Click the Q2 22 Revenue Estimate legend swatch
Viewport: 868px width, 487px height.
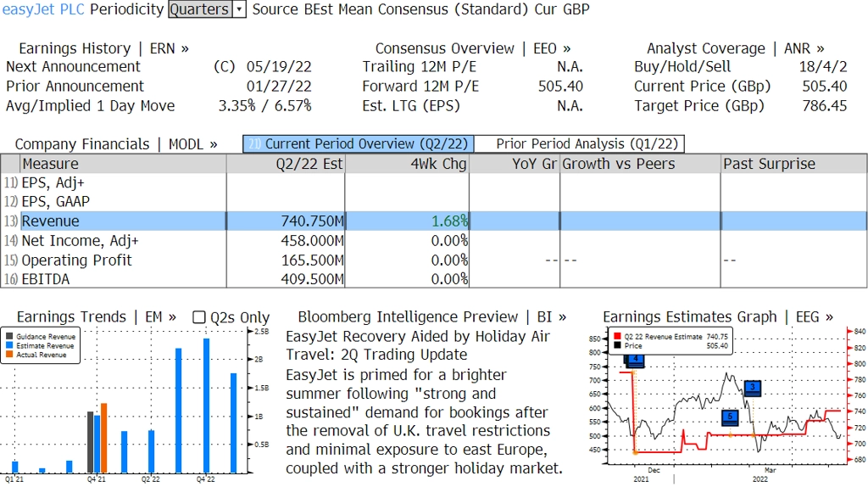coord(617,336)
